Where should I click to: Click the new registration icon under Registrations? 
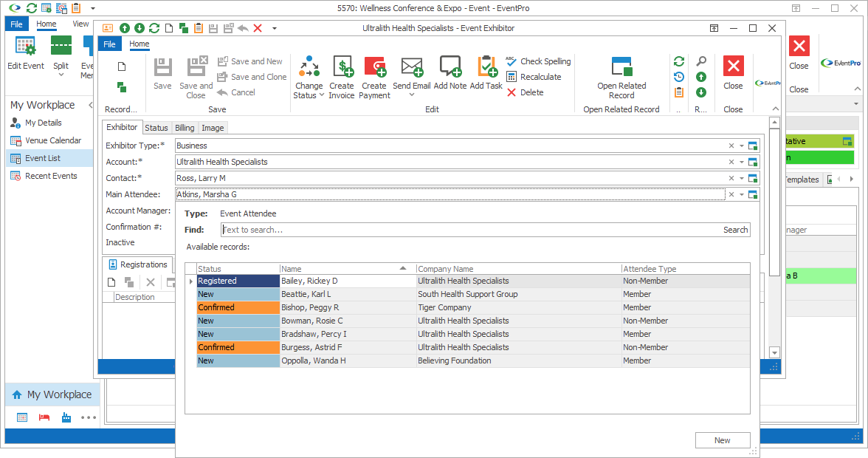[x=111, y=282]
